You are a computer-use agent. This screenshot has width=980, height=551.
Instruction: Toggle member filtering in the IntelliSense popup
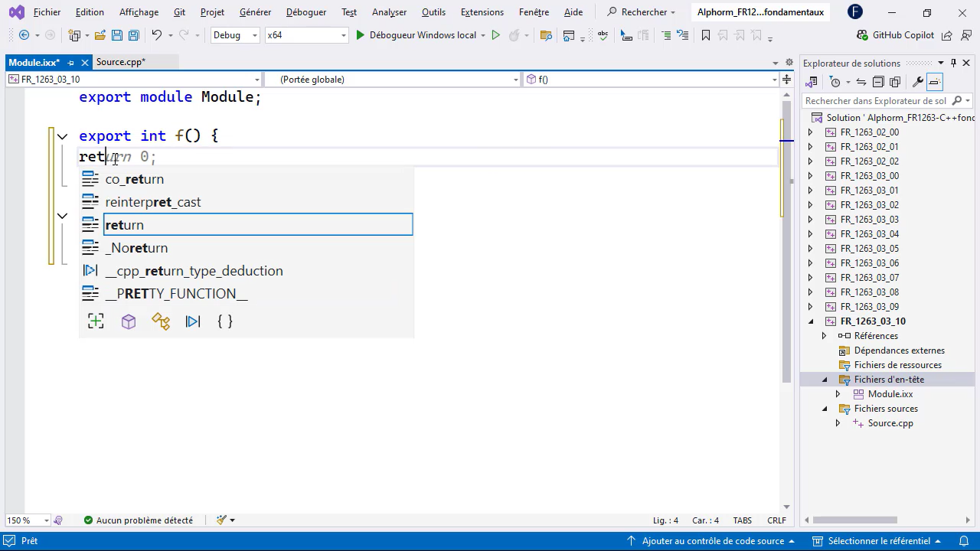pyautogui.click(x=96, y=321)
